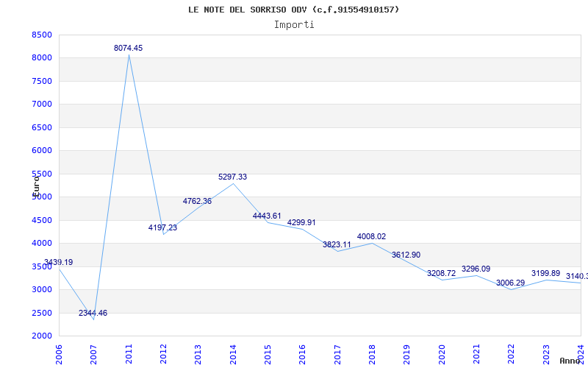Click the 'Anno' x-axis title
Screen dimensions: 588x368
569,361
